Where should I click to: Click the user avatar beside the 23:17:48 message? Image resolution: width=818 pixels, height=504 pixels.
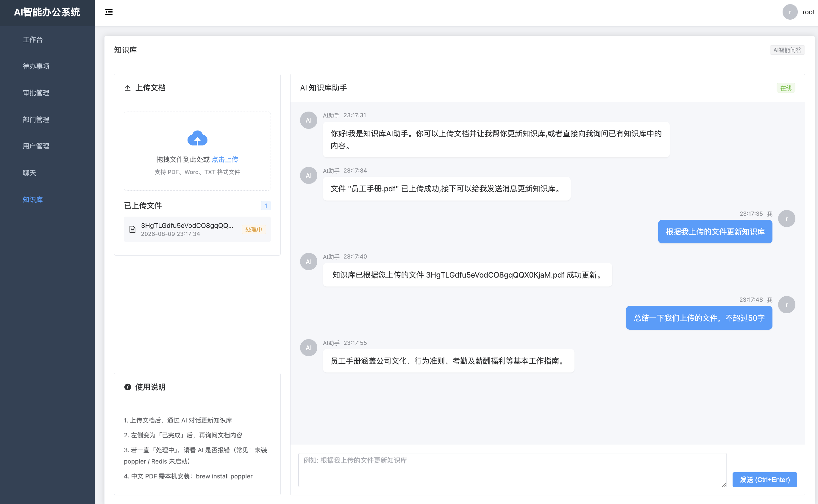click(x=786, y=305)
